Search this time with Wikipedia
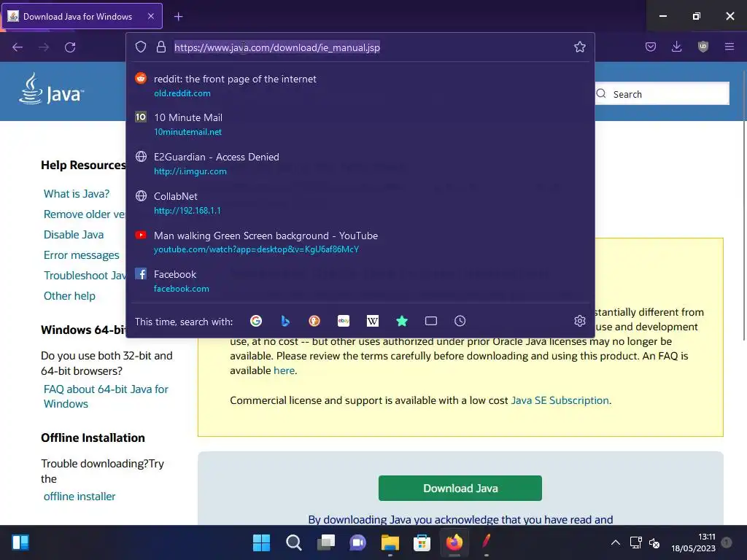Image resolution: width=747 pixels, height=560 pixels. (373, 321)
